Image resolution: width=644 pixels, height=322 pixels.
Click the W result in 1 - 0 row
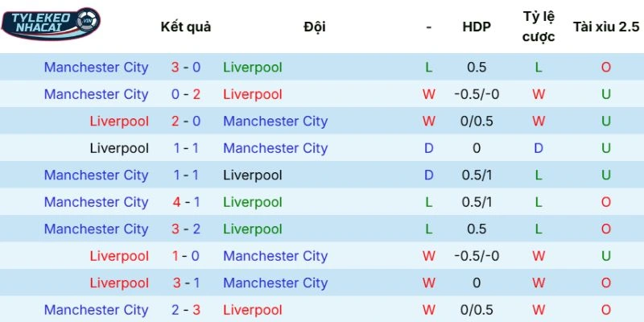coord(429,256)
